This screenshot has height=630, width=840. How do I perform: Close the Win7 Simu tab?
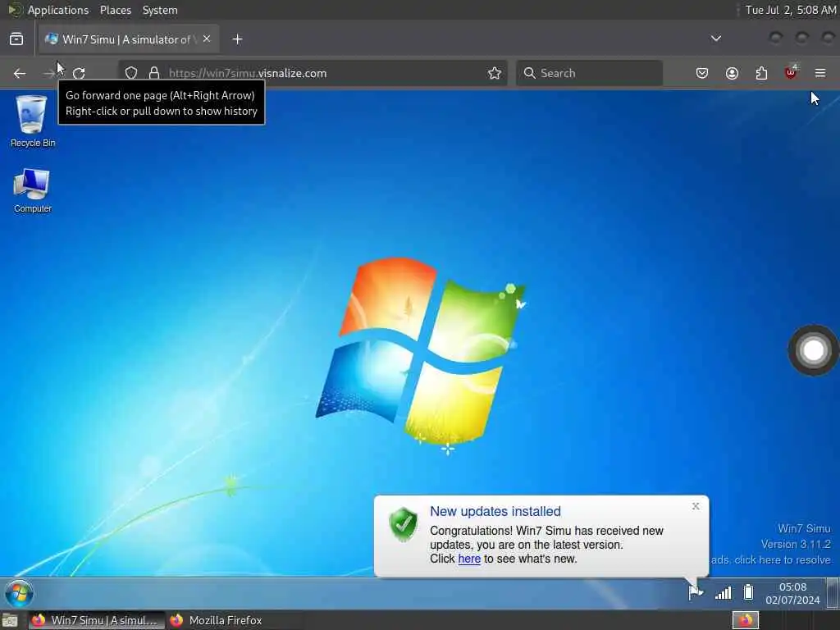pos(207,39)
